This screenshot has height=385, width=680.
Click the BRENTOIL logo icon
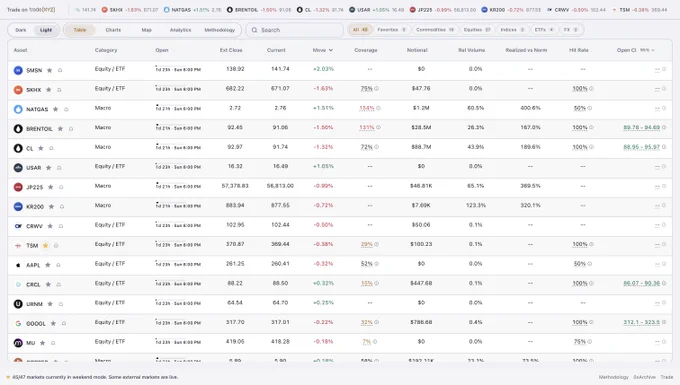[x=18, y=129]
